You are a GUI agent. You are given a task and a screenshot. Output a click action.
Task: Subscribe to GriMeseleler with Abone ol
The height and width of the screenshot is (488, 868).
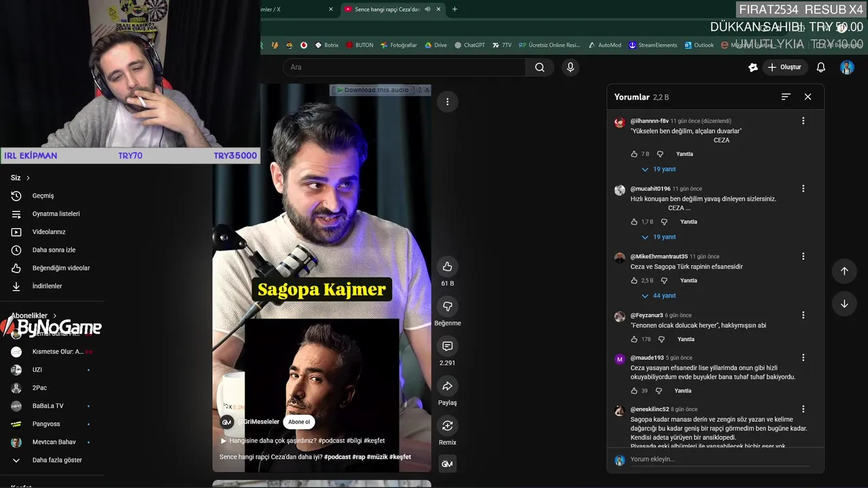tap(299, 422)
